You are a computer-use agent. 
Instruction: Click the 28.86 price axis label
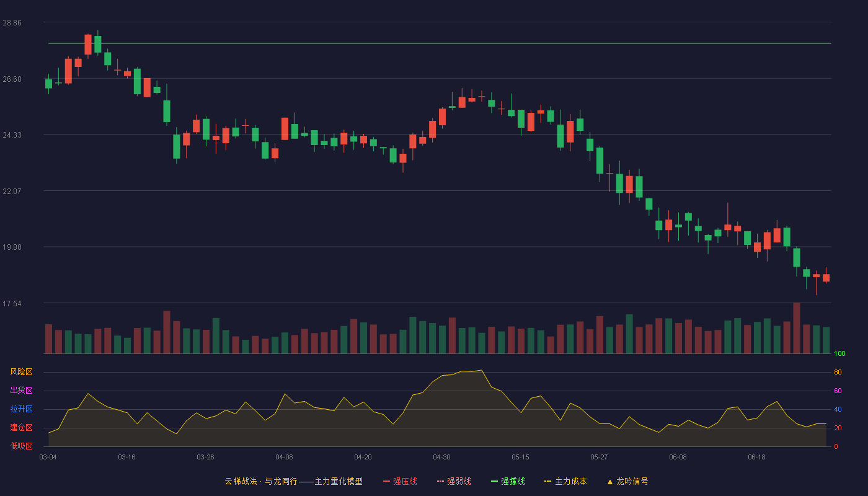point(12,22)
